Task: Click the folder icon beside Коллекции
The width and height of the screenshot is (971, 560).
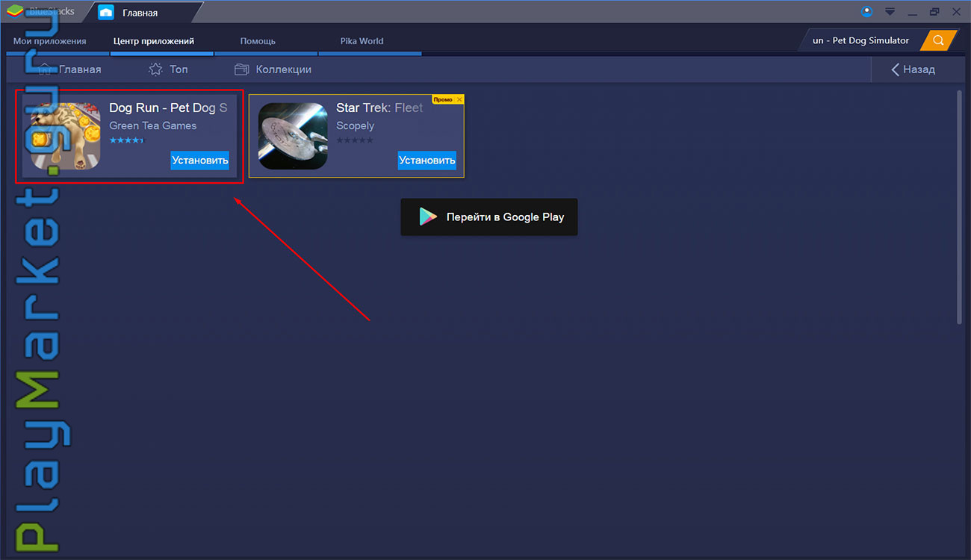Action: 241,69
